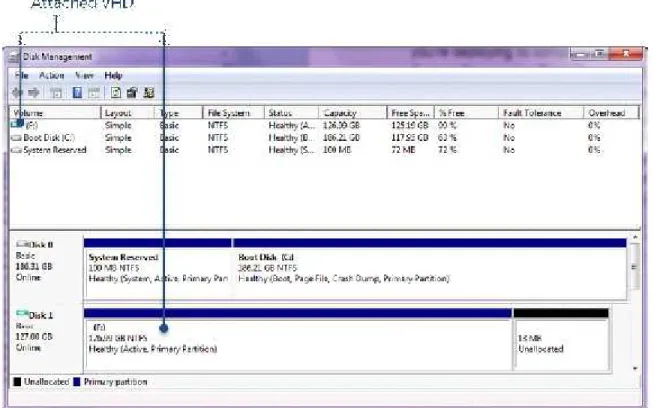
Task: Select the Boot Disk (C:) volume row
Action: [324, 138]
